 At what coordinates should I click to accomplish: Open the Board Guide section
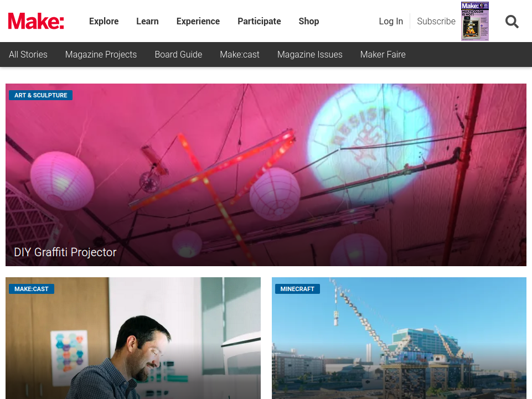(x=178, y=54)
